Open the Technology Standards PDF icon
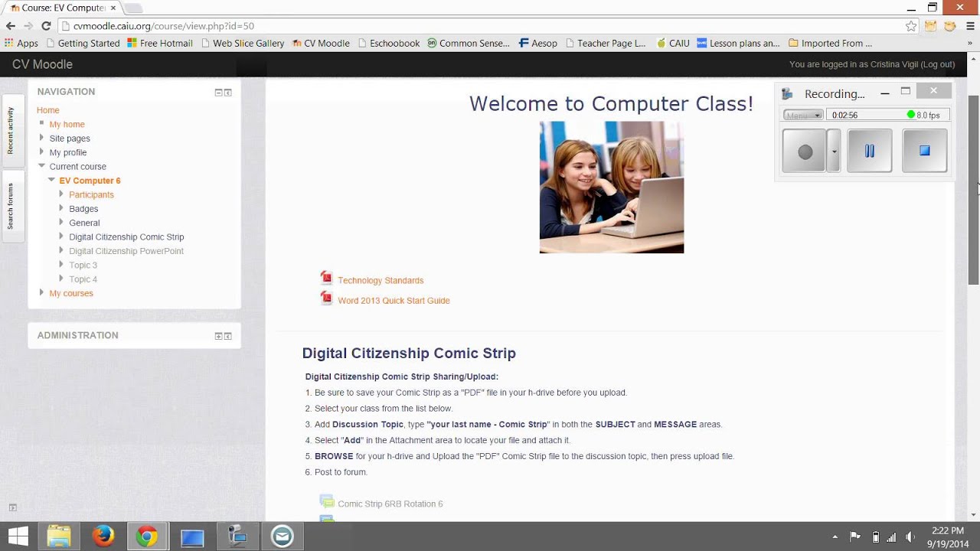This screenshot has width=980, height=551. tap(327, 279)
